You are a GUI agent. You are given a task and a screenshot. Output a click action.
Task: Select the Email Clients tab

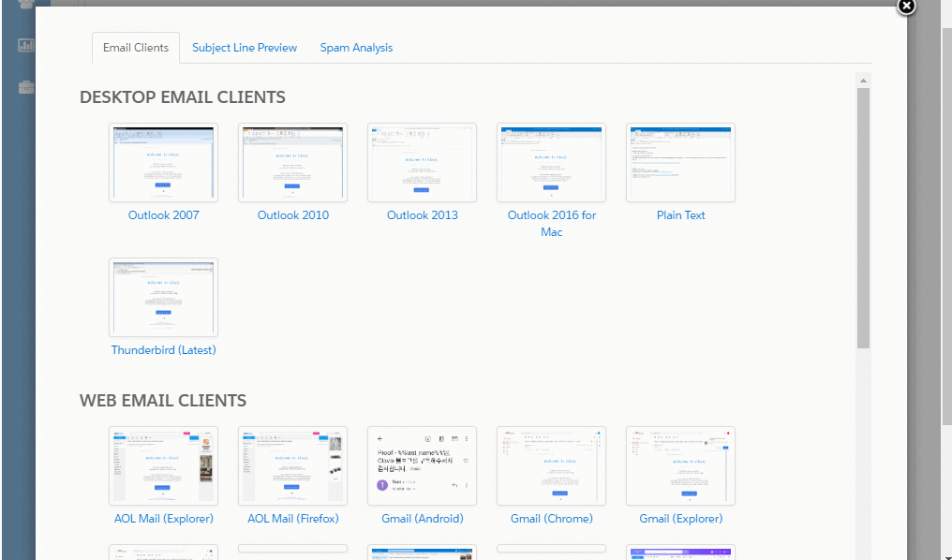(135, 48)
